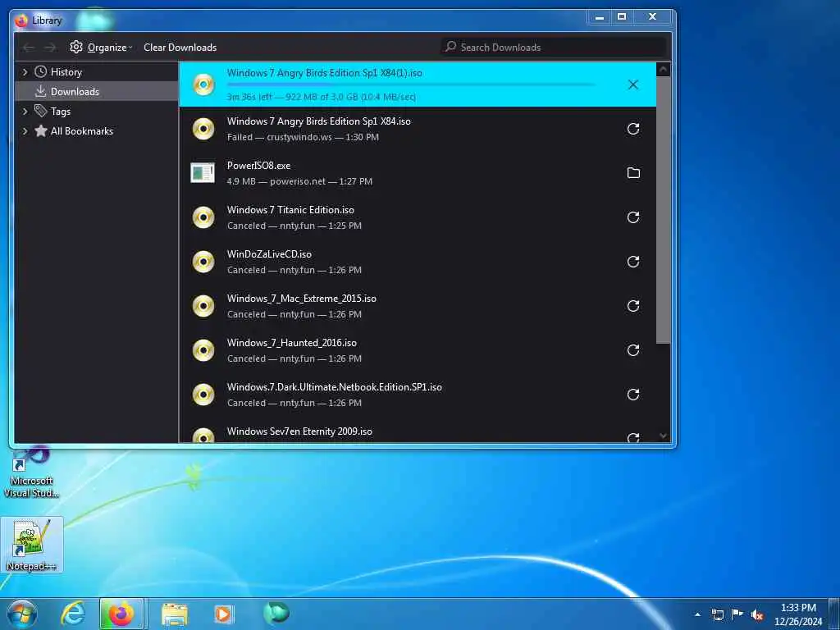Screen dimensions: 840x630
Task: Click the downloads list scrollbar thumb
Action: [x=663, y=210]
